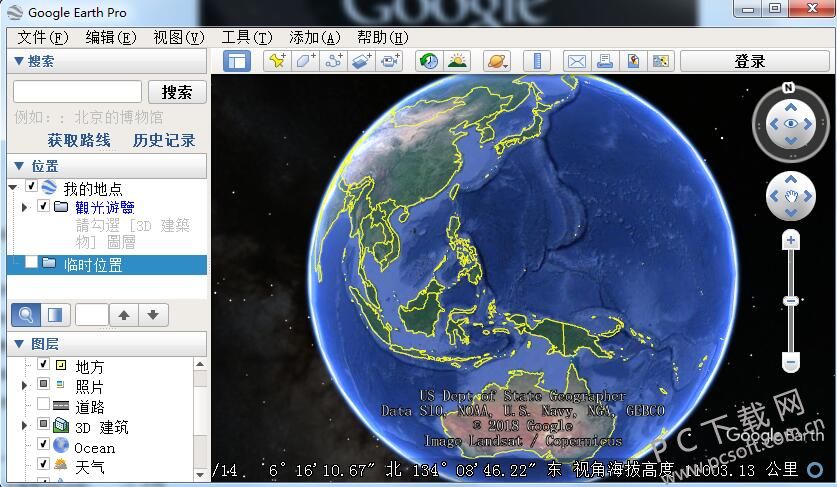The image size is (837, 487).
Task: Uncheck the 地方 layer checkbox
Action: click(x=43, y=364)
